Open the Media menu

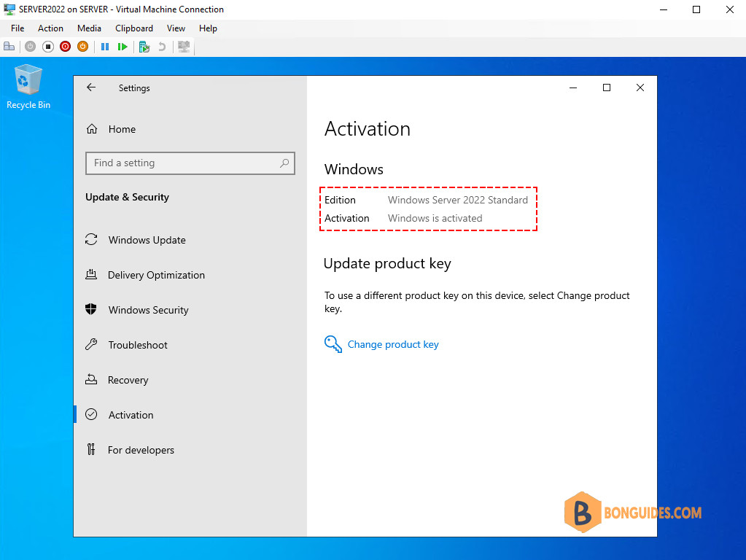(x=89, y=28)
